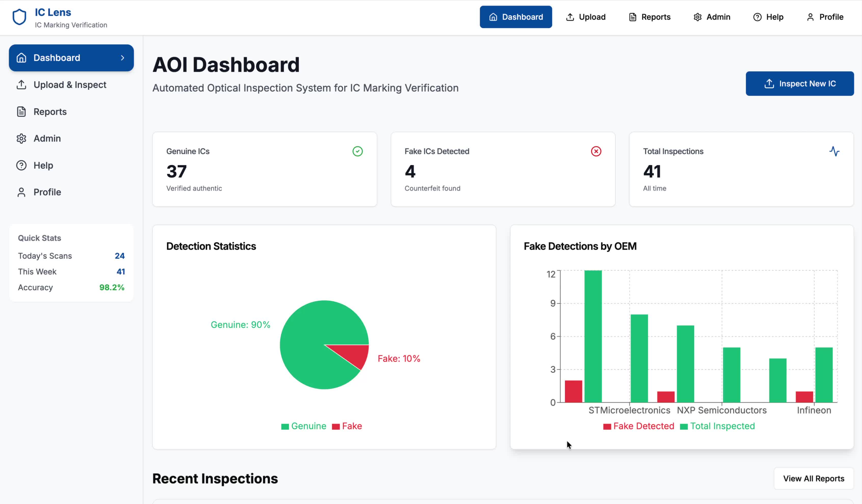Click the document Reports icon in sidebar
862x504 pixels.
21,112
